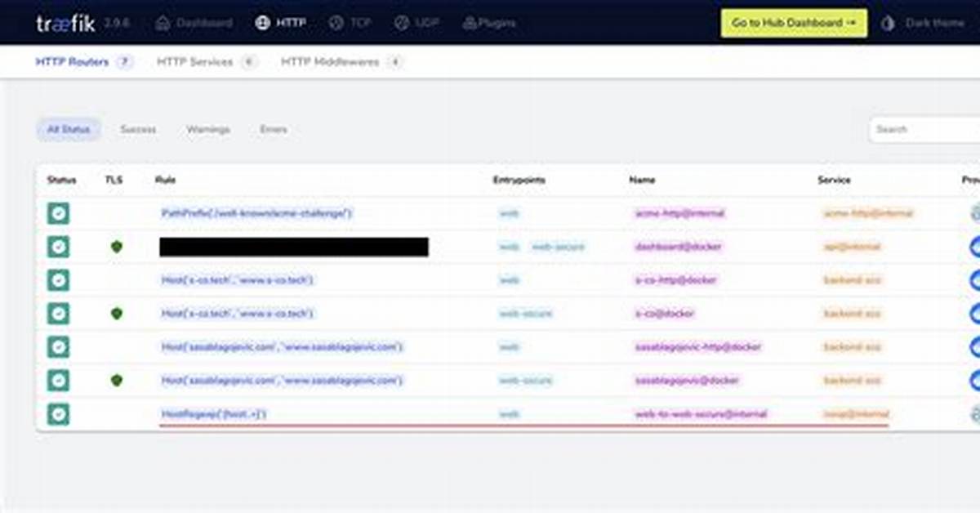Switch to the TCP section
The width and height of the screenshot is (980, 513).
tap(350, 23)
